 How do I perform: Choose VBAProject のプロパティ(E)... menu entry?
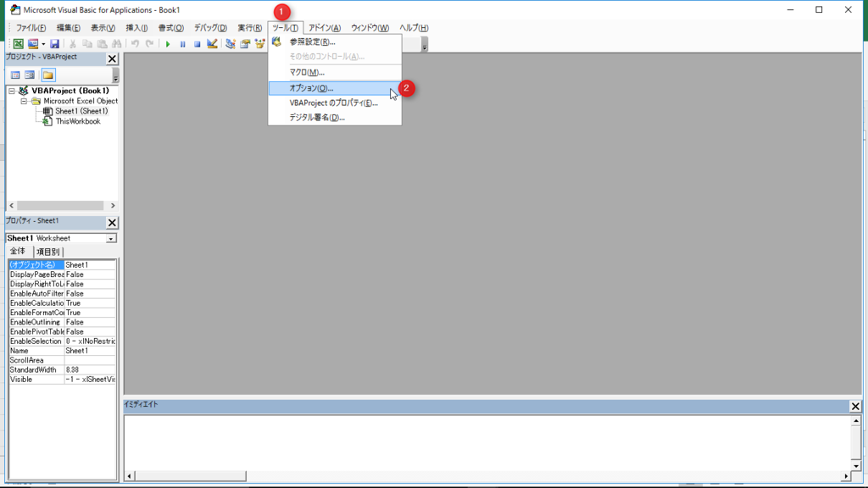[x=335, y=103]
